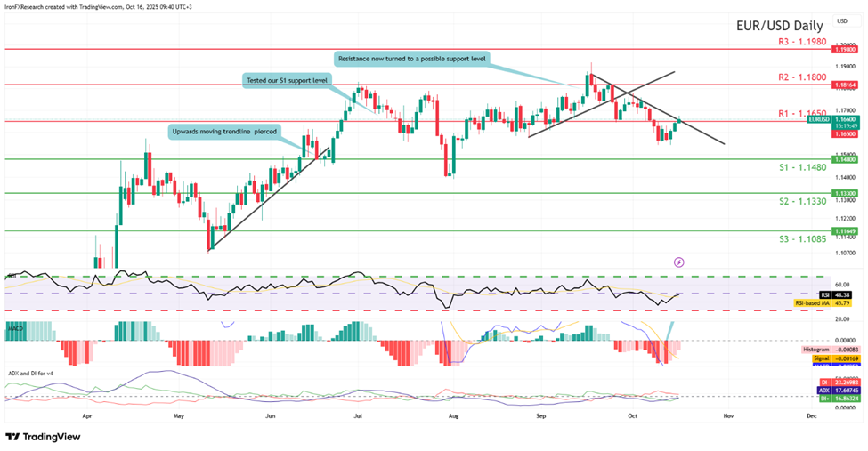Image resolution: width=868 pixels, height=451 pixels.
Task: Click the MACD indicator pane label
Action: [x=15, y=328]
